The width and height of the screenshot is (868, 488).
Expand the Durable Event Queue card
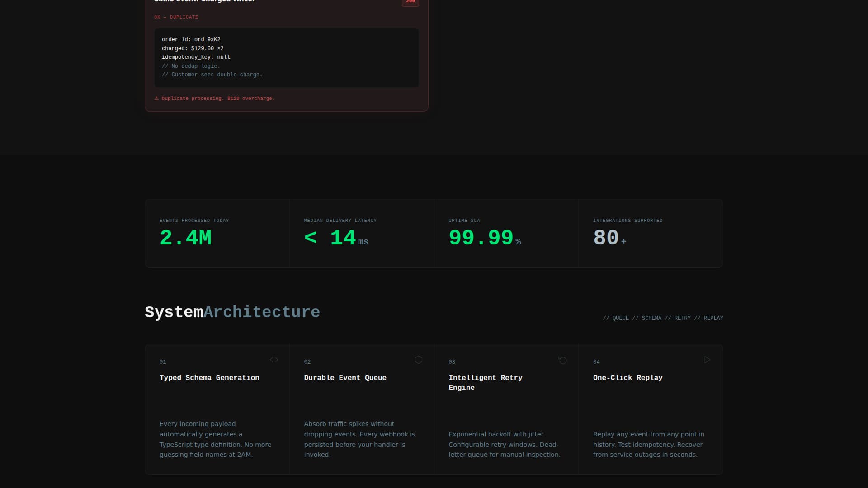point(362,409)
